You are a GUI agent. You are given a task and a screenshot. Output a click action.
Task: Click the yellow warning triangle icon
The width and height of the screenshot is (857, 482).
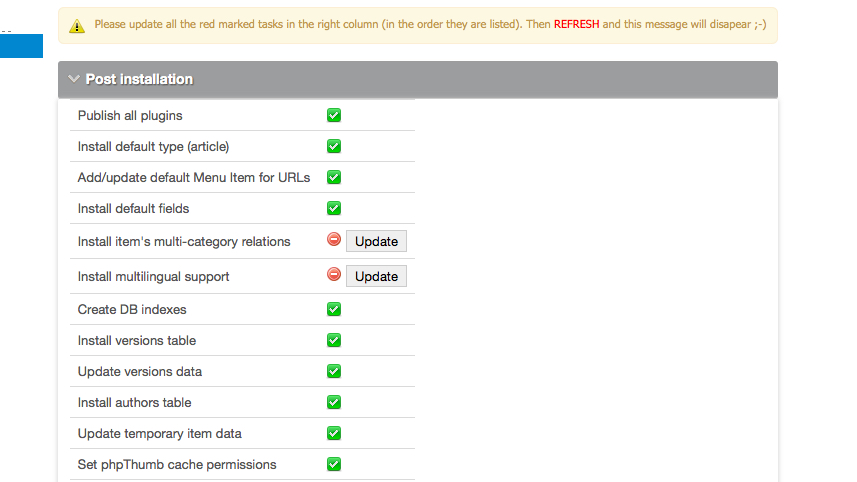pos(77,26)
